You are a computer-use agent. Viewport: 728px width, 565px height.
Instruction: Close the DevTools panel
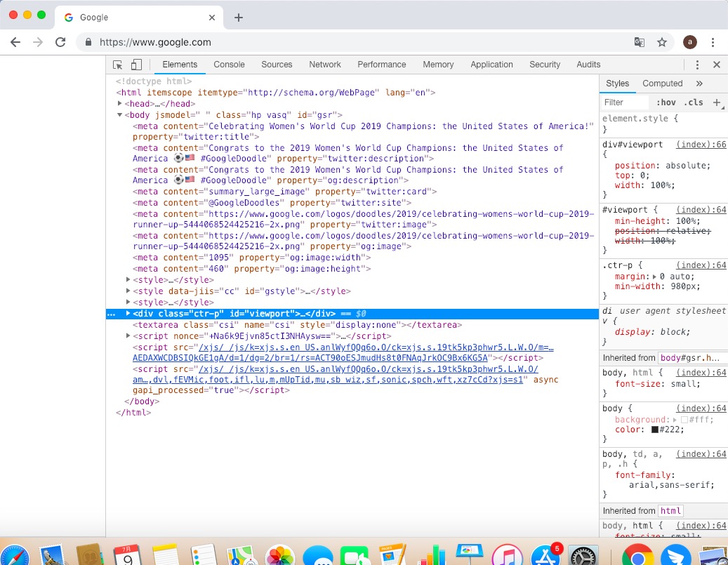click(716, 65)
